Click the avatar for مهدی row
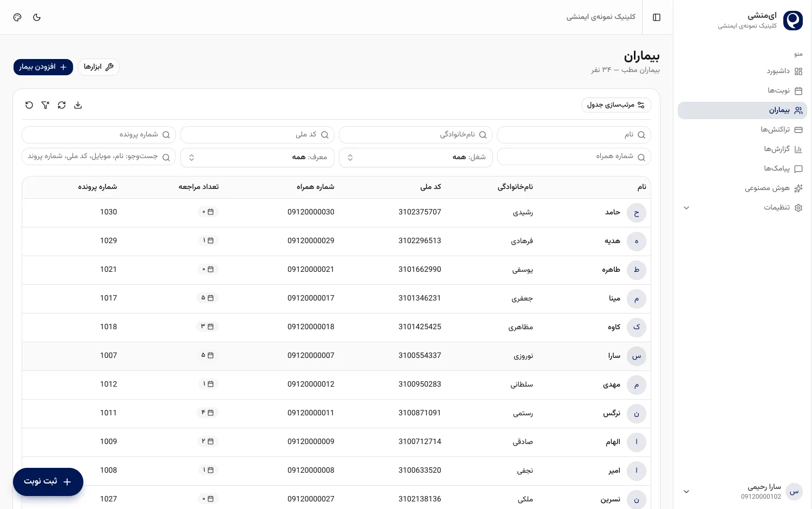812x509 pixels. 637,385
